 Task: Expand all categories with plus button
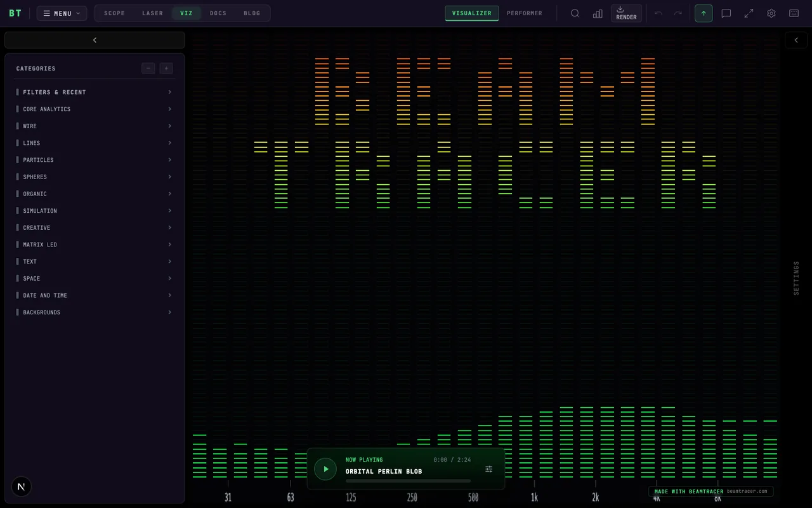coord(166,69)
